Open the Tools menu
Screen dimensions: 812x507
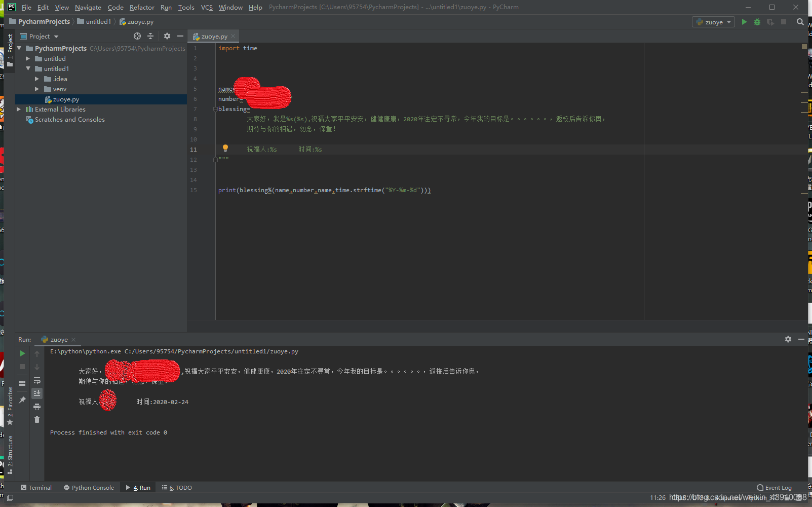point(186,7)
